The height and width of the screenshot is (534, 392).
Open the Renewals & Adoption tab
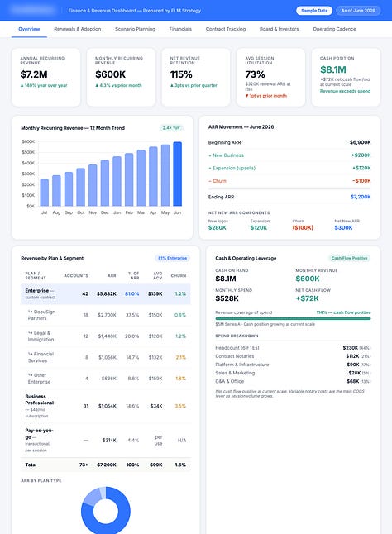click(77, 29)
